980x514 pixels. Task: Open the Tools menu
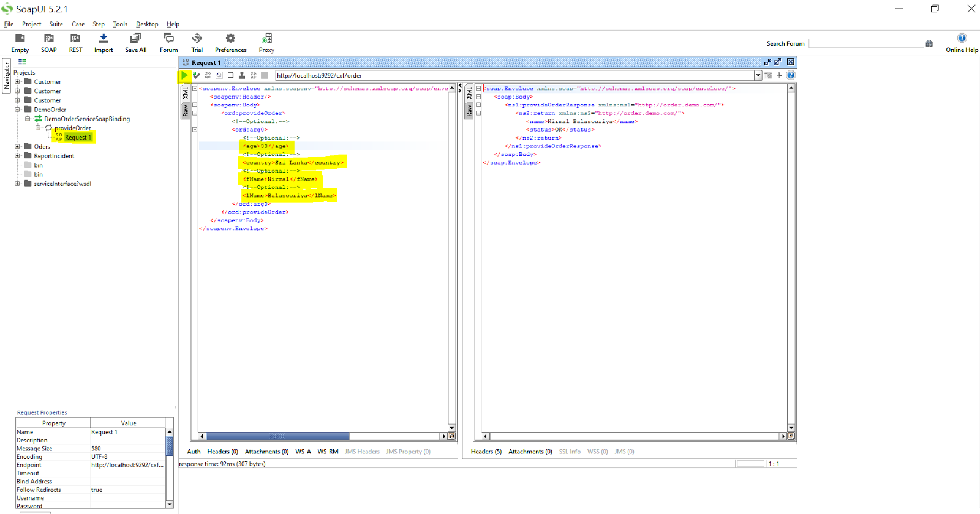point(120,24)
